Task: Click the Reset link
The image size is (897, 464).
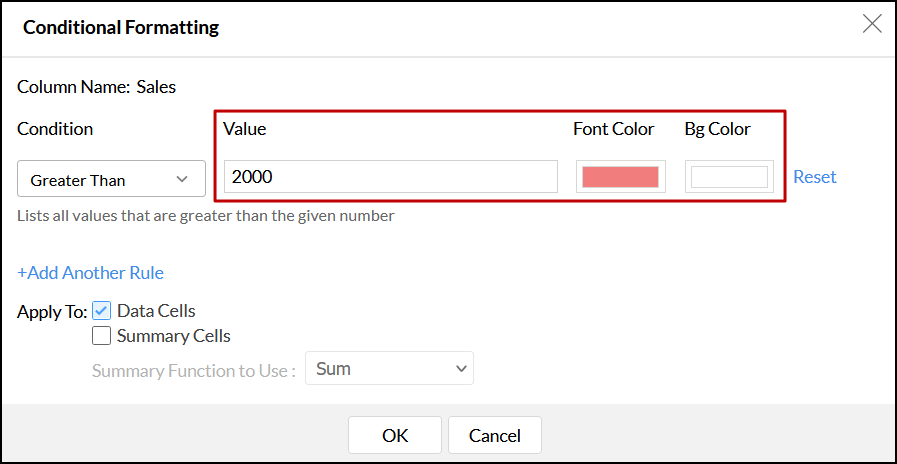Action: 814,177
